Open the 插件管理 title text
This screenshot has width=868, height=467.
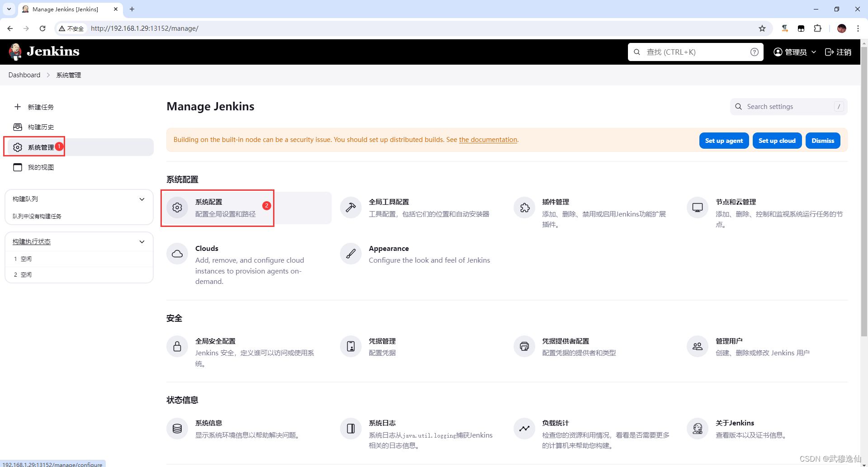click(x=556, y=202)
